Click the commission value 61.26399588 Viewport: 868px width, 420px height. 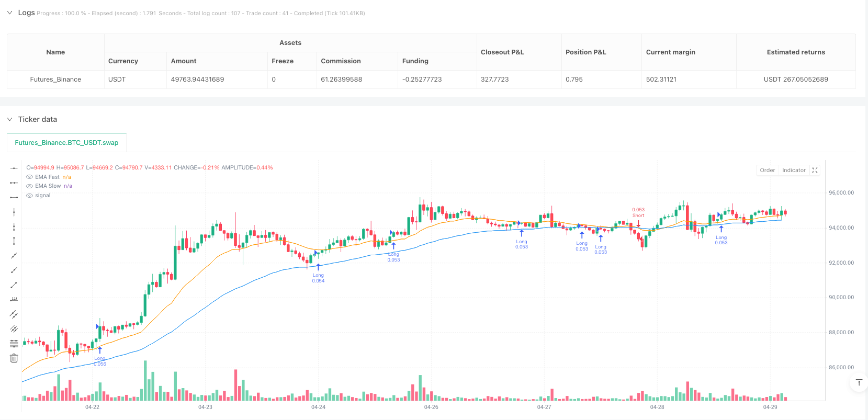pos(342,80)
